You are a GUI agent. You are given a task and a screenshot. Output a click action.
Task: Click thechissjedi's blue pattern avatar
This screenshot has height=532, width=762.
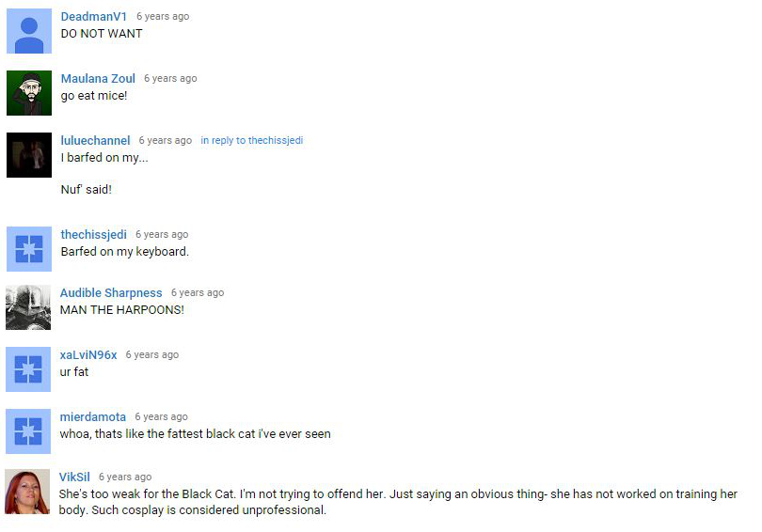tap(29, 249)
